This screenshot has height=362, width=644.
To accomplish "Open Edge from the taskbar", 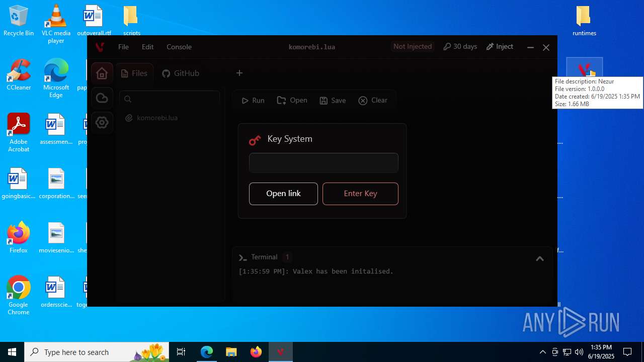I will click(207, 352).
